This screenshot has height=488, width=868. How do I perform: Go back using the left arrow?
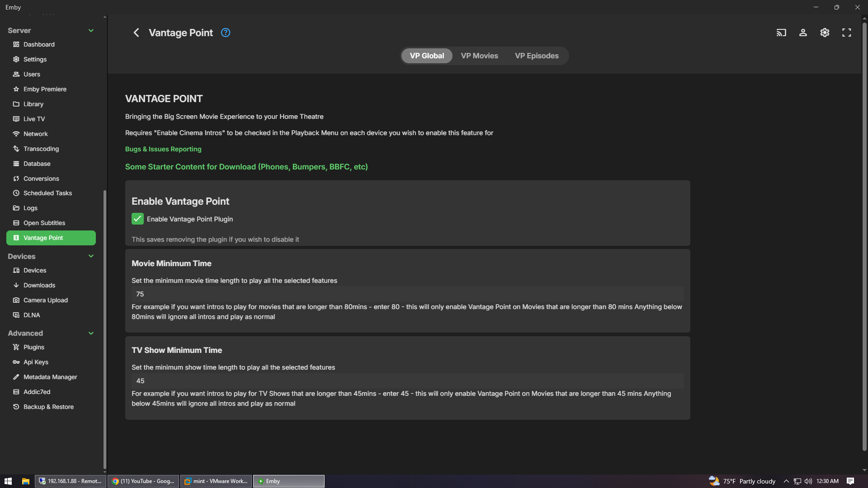click(136, 33)
